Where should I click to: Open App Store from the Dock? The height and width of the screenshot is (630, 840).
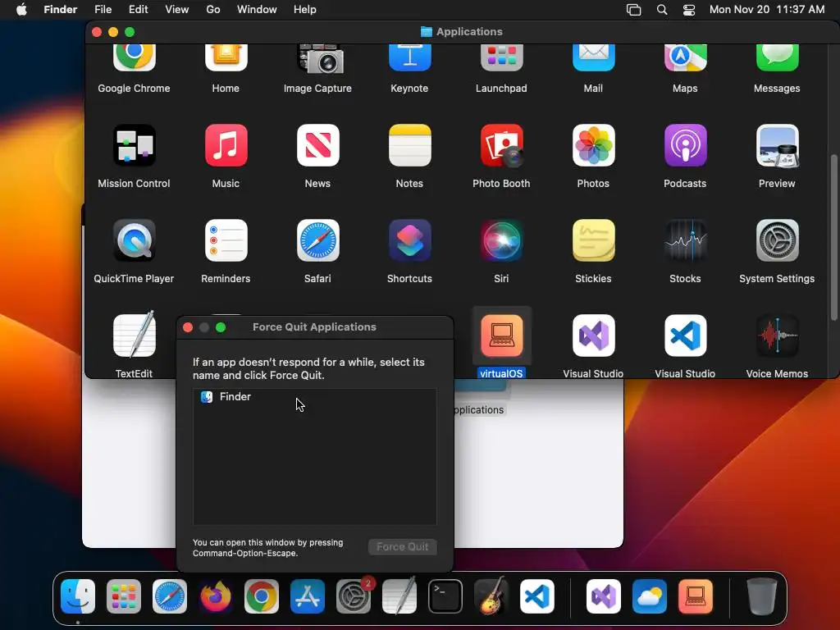(308, 596)
